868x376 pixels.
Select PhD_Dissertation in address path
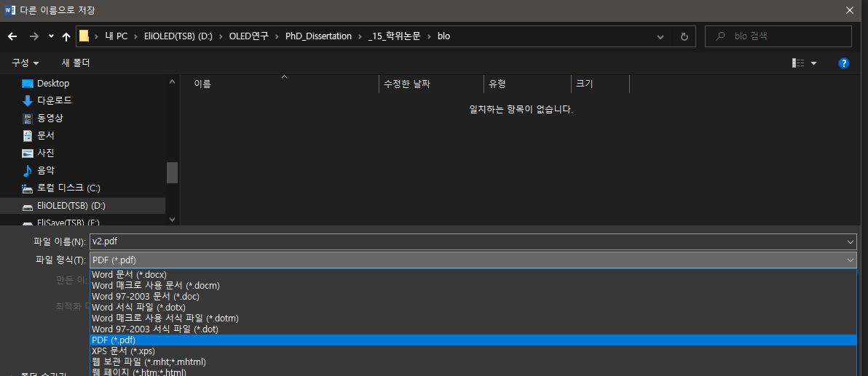(318, 36)
